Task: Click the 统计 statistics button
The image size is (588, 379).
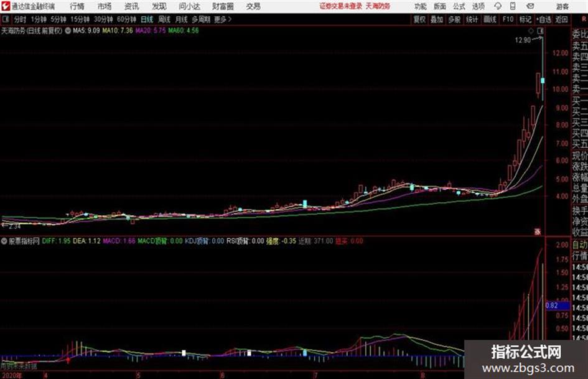Action: point(472,19)
